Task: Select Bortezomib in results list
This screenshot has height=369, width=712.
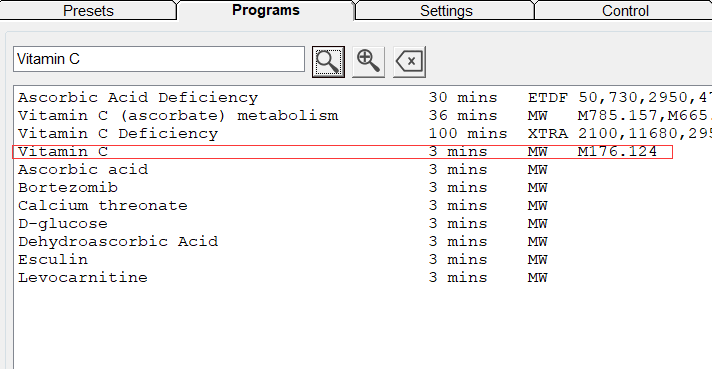Action: (x=363, y=187)
